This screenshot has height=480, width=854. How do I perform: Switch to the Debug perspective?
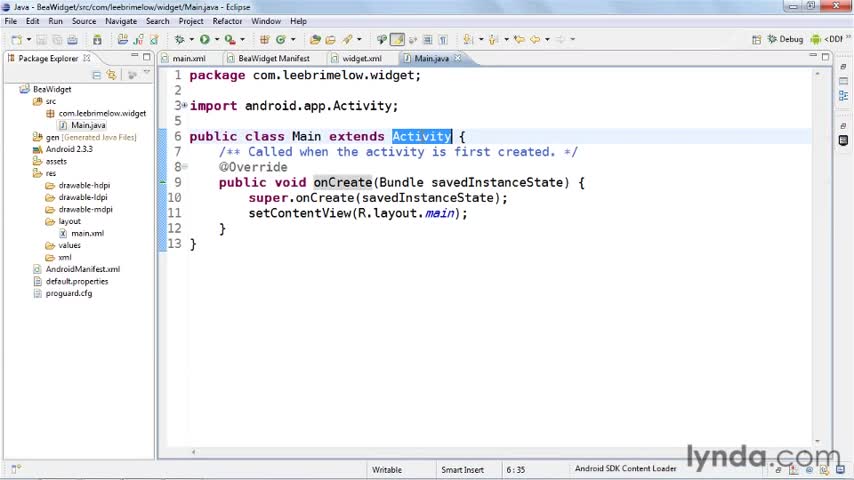[x=785, y=39]
